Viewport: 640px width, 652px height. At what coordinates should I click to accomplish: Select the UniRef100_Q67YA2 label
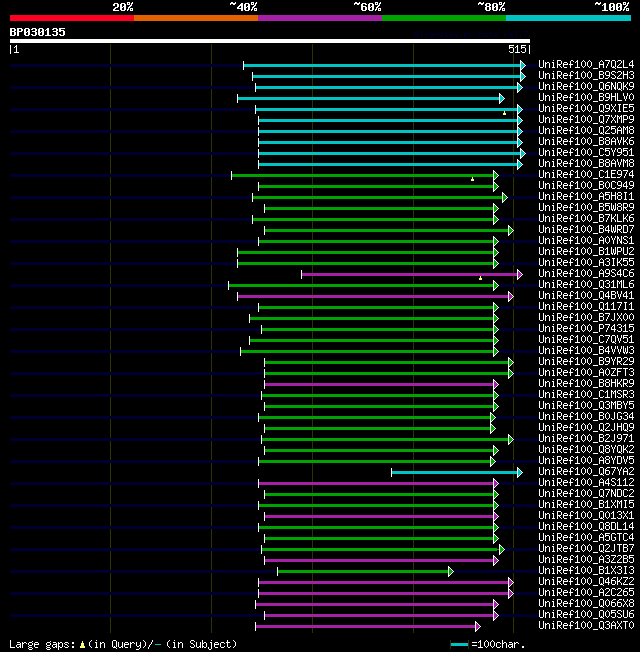tap(586, 472)
